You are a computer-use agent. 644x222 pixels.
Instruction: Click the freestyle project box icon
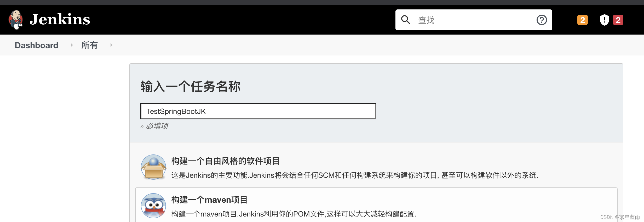tap(153, 167)
